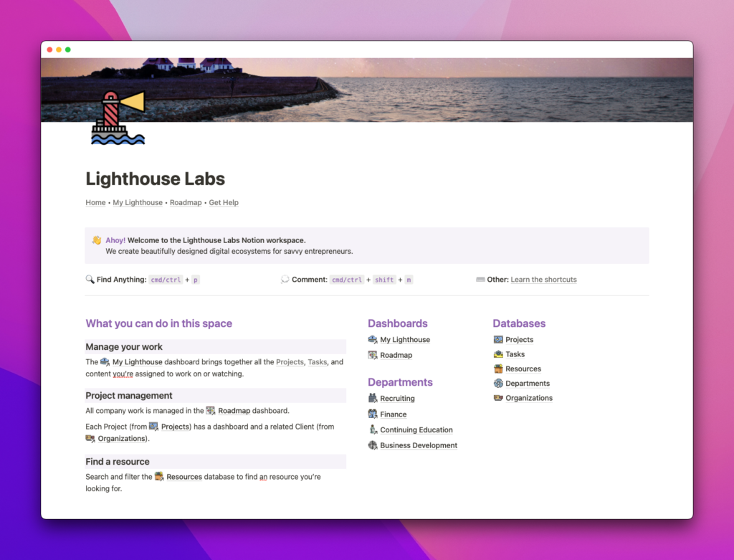Click the Tasks database icon
Viewport: 734px width, 560px height.
point(498,354)
